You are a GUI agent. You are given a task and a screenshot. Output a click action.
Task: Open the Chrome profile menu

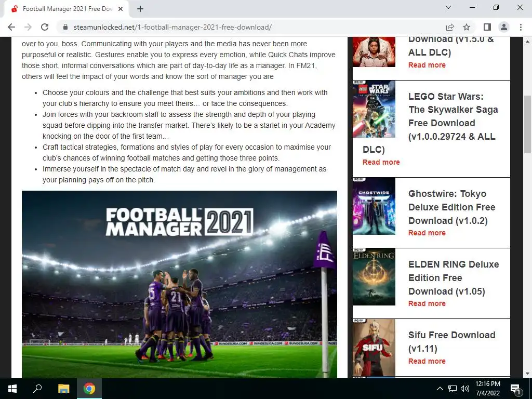pos(504,27)
